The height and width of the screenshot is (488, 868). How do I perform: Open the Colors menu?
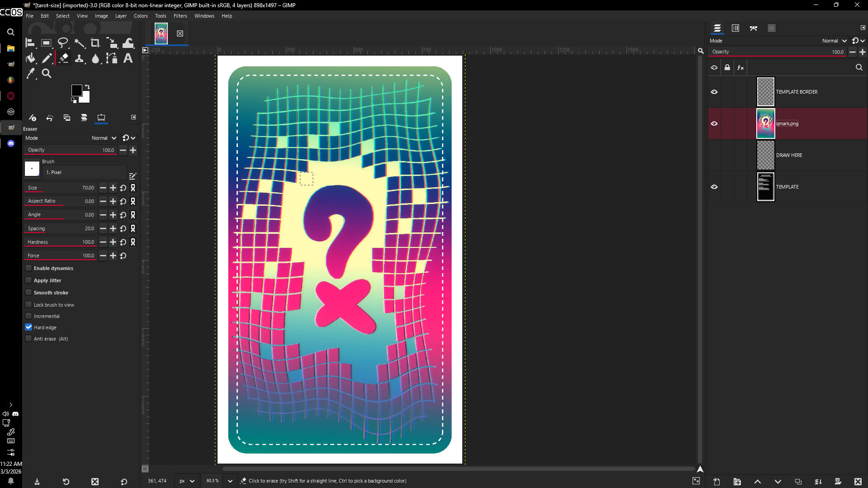pos(141,16)
